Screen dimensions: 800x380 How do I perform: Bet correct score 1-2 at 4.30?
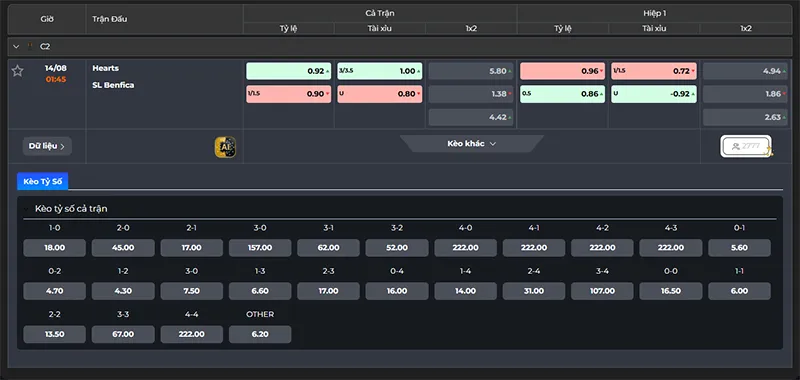pos(123,291)
